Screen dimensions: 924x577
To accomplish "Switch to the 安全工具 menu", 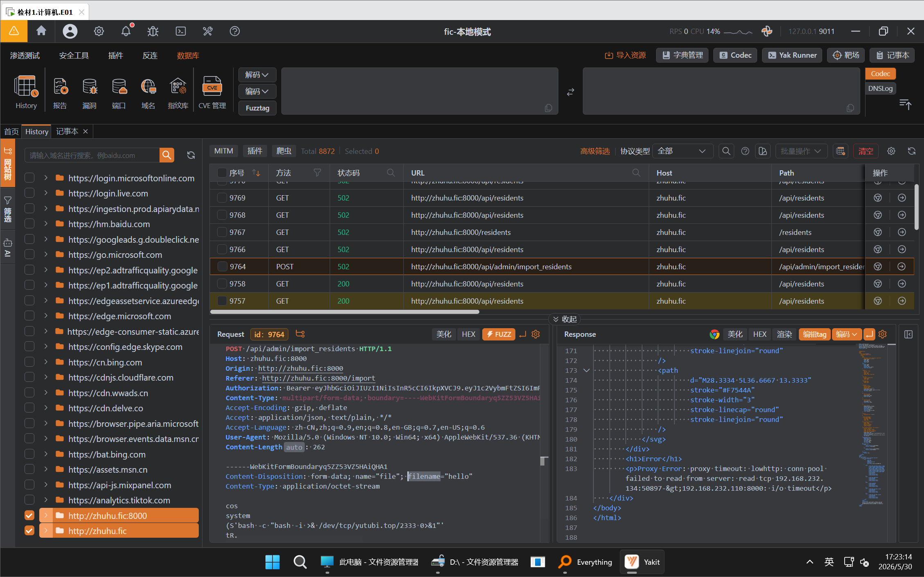I will [x=74, y=55].
